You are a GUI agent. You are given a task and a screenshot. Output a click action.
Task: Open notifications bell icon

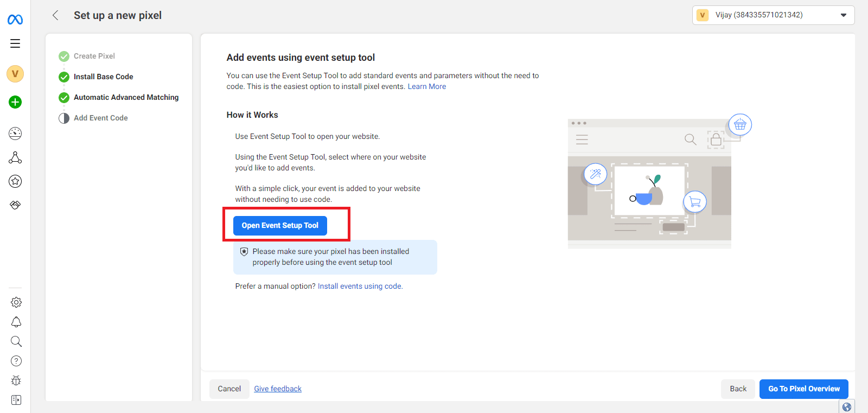(x=16, y=322)
